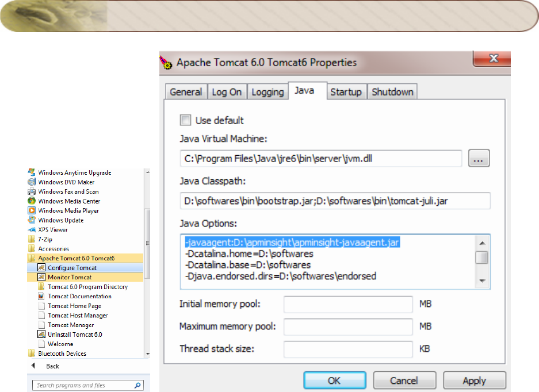
Task: Open the Startup tab
Action: pyautogui.click(x=346, y=92)
